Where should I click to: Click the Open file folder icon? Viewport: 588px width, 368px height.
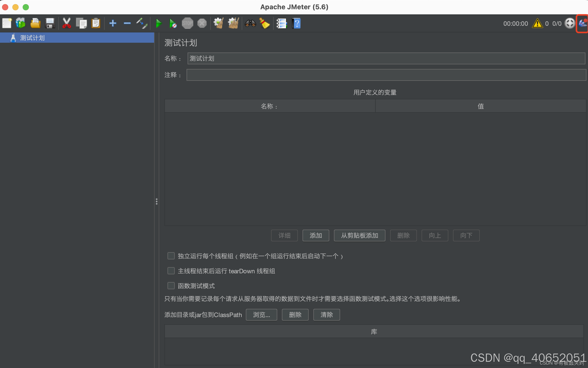click(x=35, y=23)
